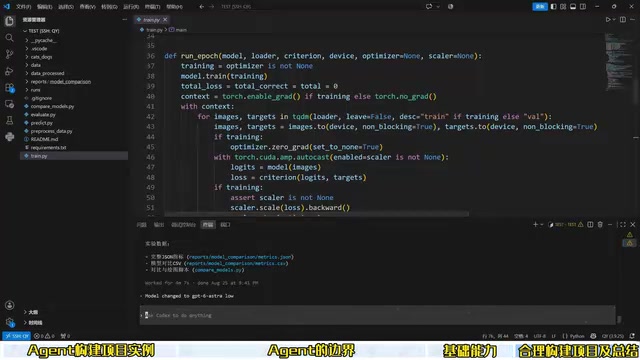
Task: Open the Manage gear icon
Action: (9, 322)
